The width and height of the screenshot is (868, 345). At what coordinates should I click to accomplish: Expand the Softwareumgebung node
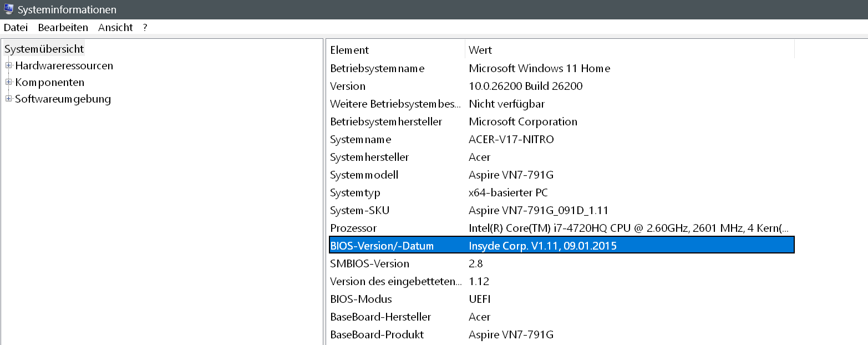pos(8,99)
